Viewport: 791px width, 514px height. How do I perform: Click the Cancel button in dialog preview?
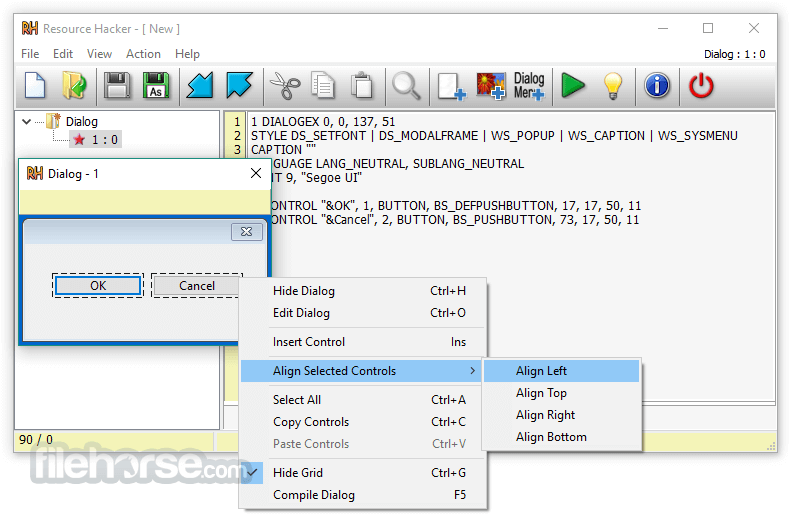(196, 285)
